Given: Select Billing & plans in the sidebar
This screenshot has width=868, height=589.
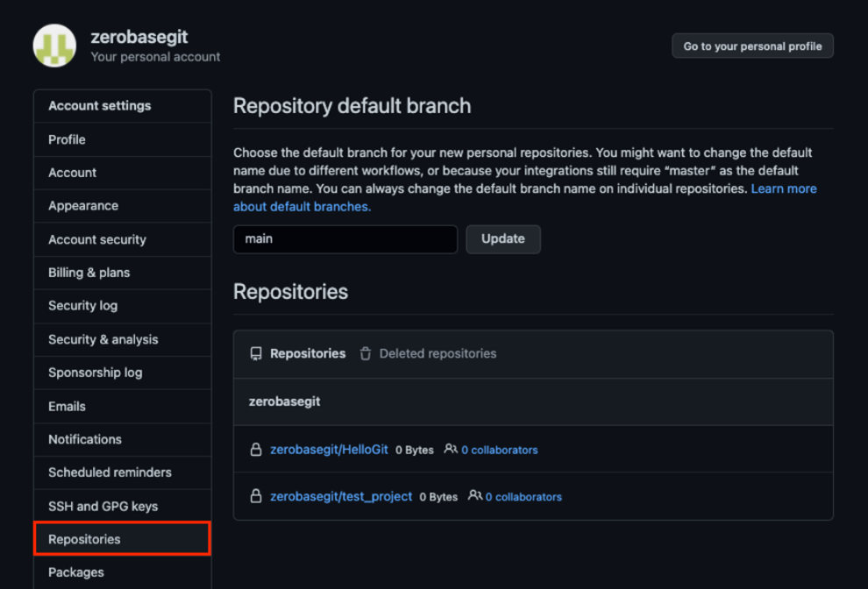Looking at the screenshot, I should tap(123, 273).
